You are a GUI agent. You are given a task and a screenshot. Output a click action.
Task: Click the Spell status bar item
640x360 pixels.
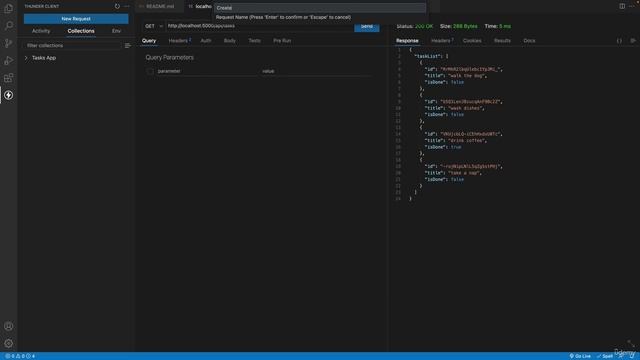[605, 356]
